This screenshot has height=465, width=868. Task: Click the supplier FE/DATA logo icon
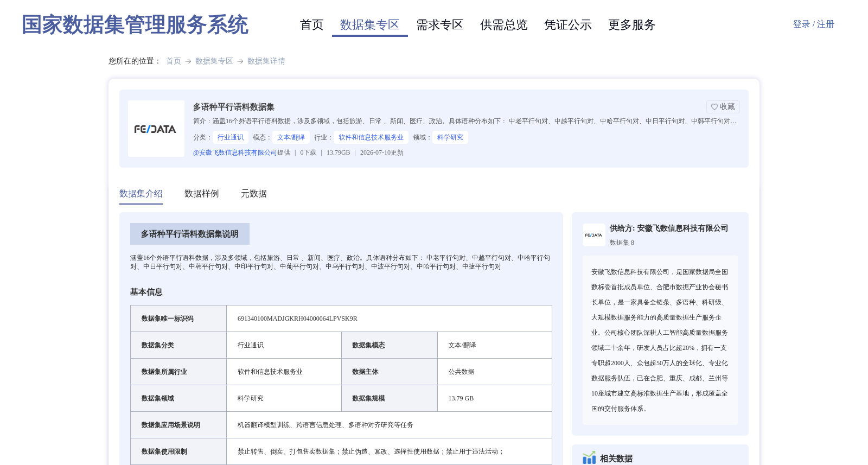coord(594,235)
